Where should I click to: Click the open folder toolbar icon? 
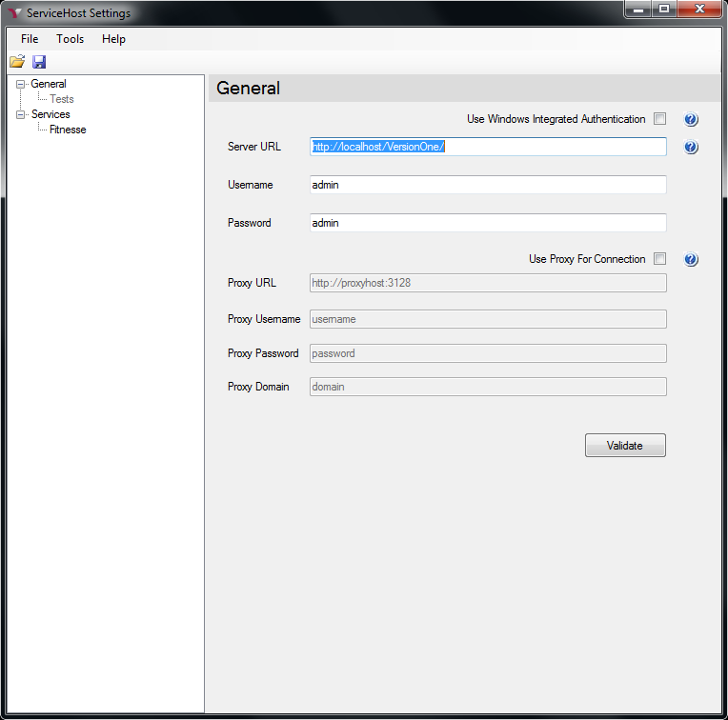[x=17, y=62]
